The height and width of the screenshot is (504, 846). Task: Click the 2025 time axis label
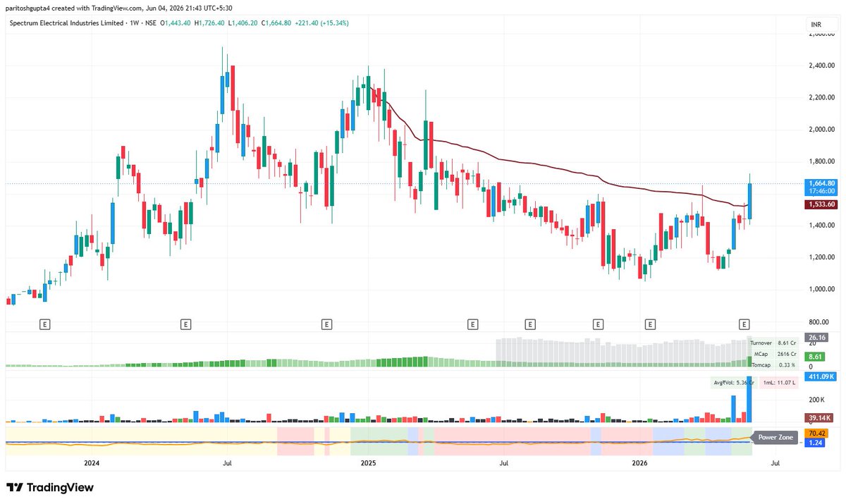[x=368, y=463]
